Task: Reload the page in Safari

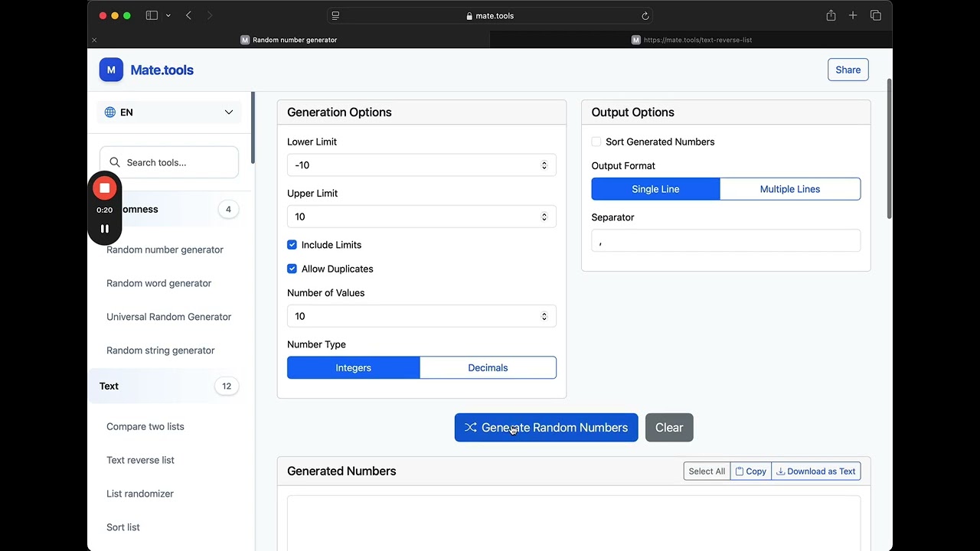Action: (645, 15)
